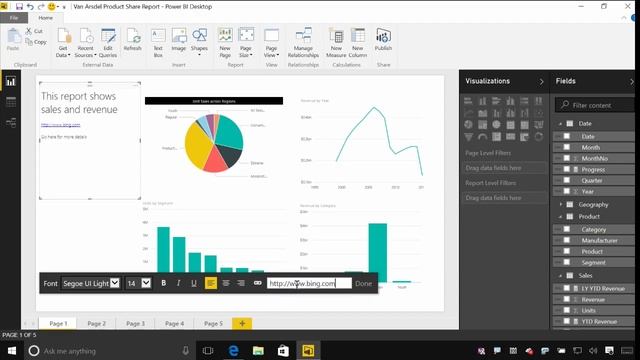Switch to Report view in left sidebar

click(x=11, y=81)
